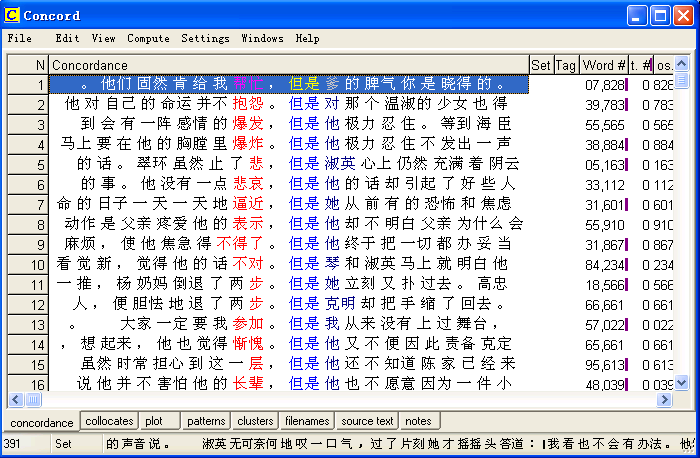Image resolution: width=700 pixels, height=458 pixels.
Task: Open the Settings menu
Action: pyautogui.click(x=205, y=38)
